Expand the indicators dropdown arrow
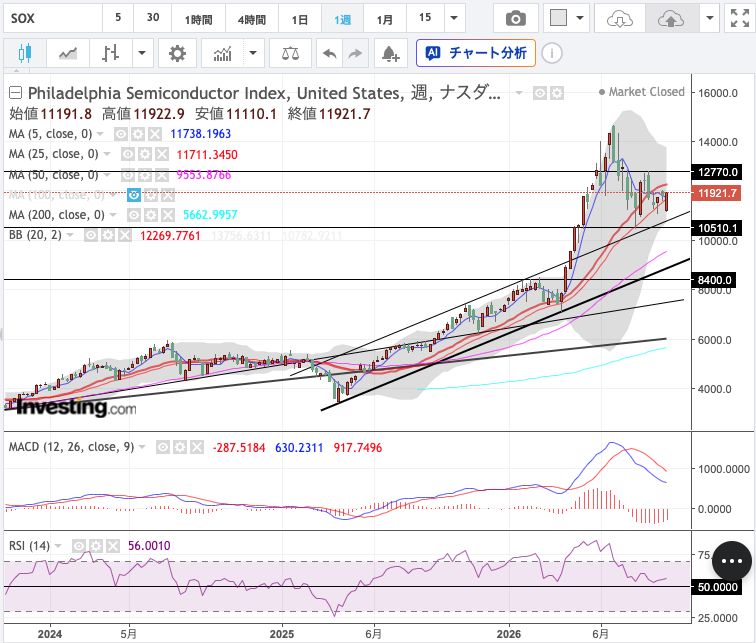 [x=253, y=53]
